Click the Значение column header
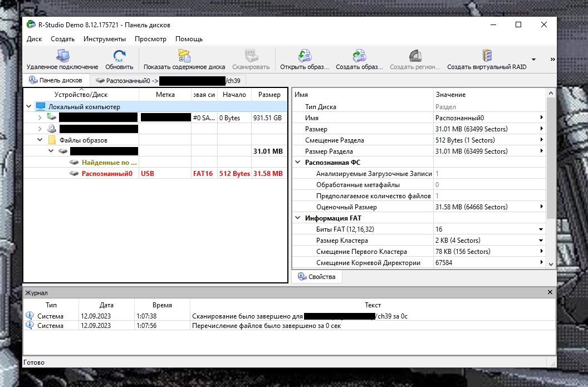This screenshot has width=588, height=387. tap(489, 95)
